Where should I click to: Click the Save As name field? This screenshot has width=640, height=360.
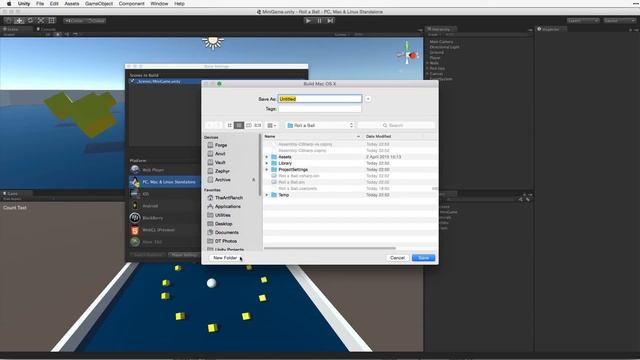pos(320,99)
